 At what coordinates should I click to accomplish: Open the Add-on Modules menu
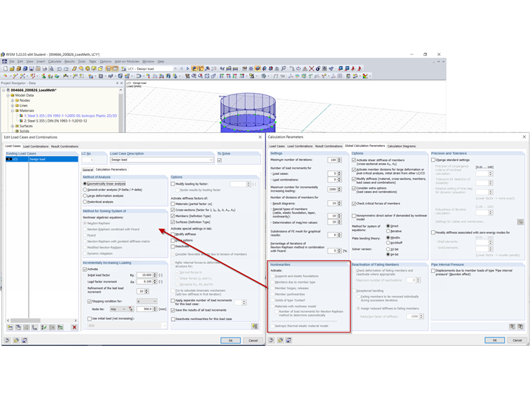point(127,62)
